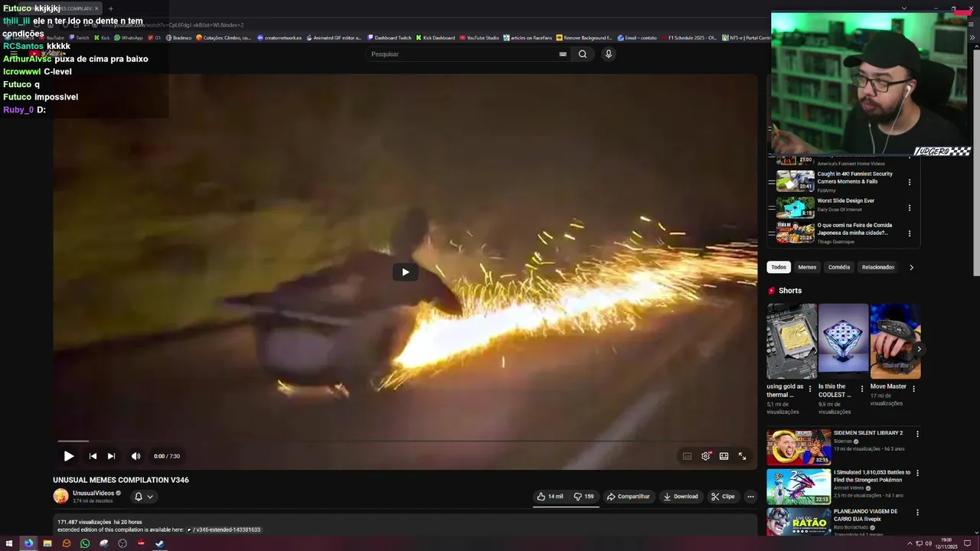980x551 pixels.
Task: Dislike the video showing 159
Action: click(x=584, y=497)
